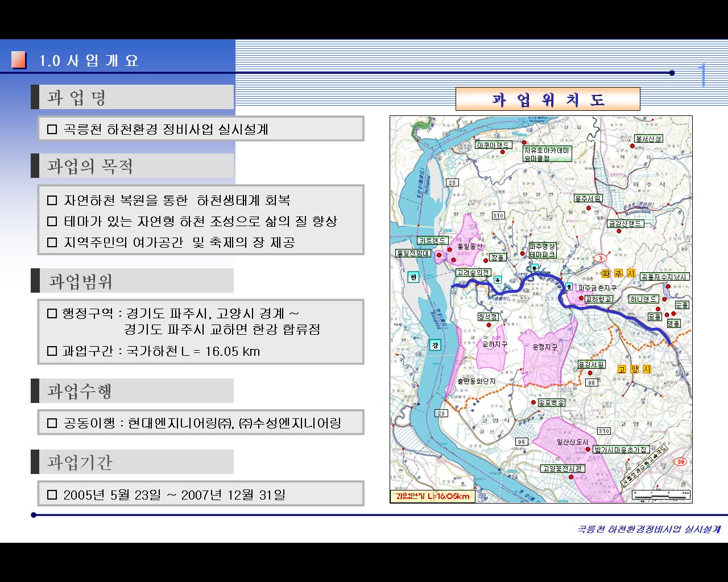Select the 과업범위 section heading
728x582 pixels.
point(80,281)
